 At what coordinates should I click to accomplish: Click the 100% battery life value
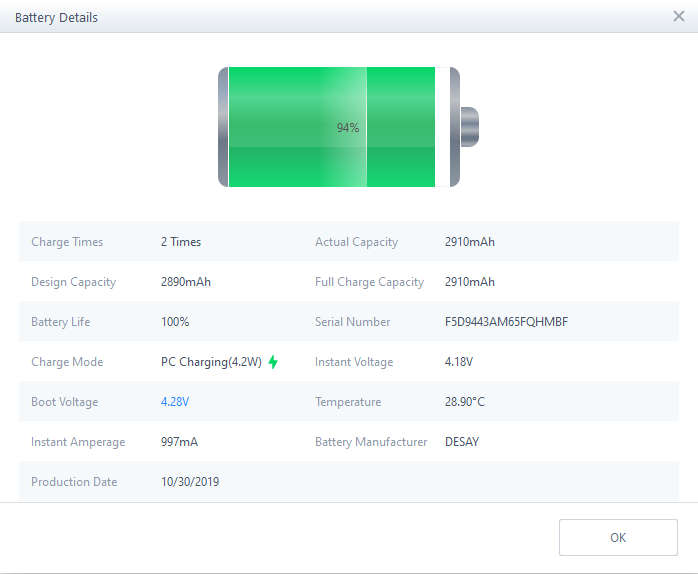[x=175, y=322]
